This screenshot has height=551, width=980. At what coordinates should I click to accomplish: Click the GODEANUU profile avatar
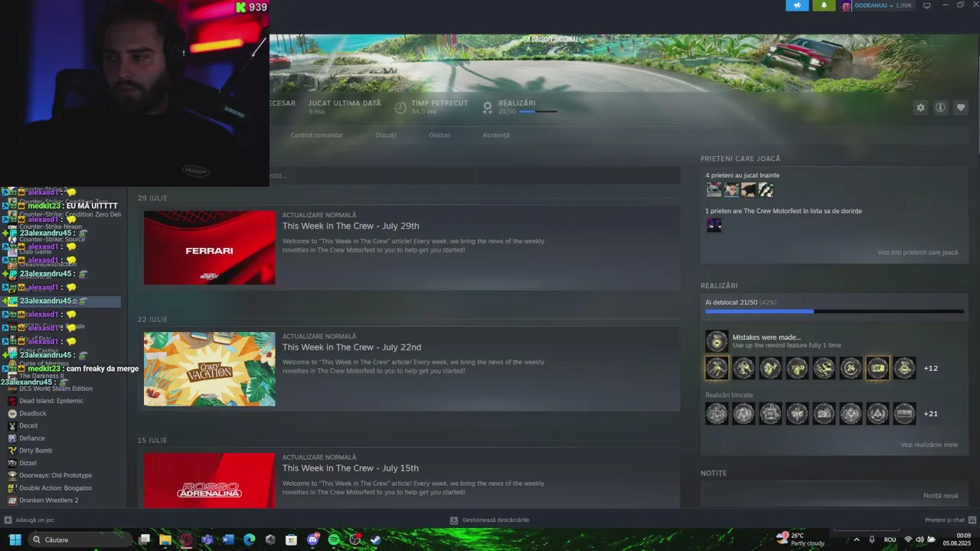click(x=846, y=5)
